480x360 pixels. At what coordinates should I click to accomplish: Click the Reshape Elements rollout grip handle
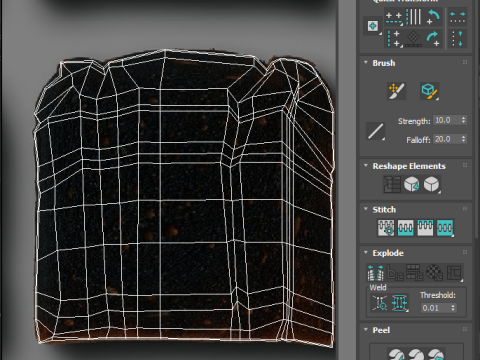465,165
